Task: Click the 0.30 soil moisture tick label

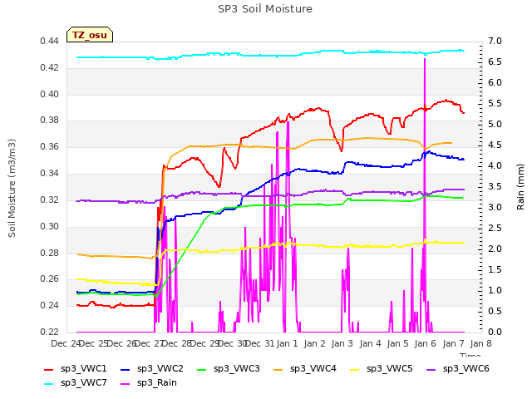Action: click(x=49, y=226)
